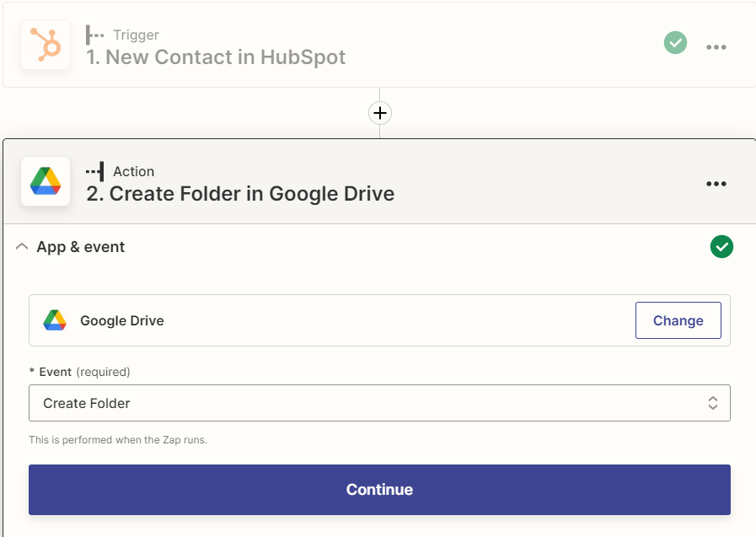Click the title Create Folder in Google Drive
This screenshot has width=756, height=537.
pos(240,194)
